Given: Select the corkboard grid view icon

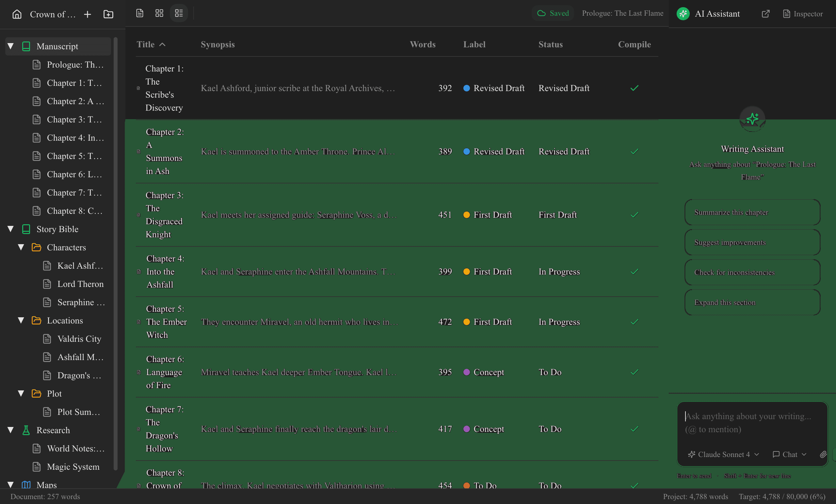Looking at the screenshot, I should (159, 13).
